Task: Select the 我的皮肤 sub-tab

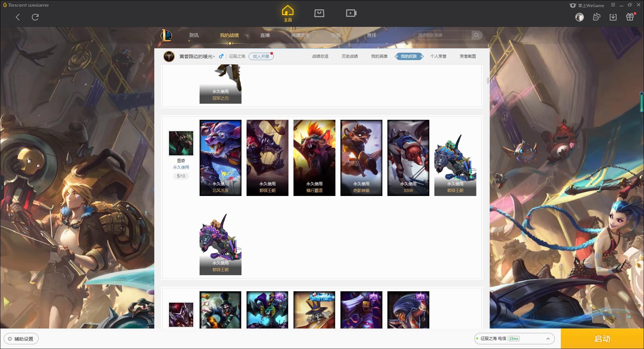Action: pyautogui.click(x=409, y=56)
